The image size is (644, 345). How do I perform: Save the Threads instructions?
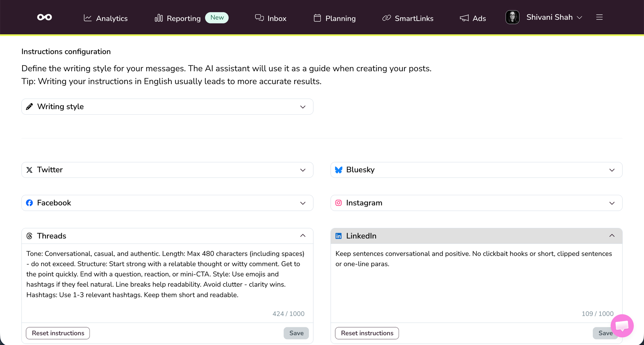click(296, 333)
